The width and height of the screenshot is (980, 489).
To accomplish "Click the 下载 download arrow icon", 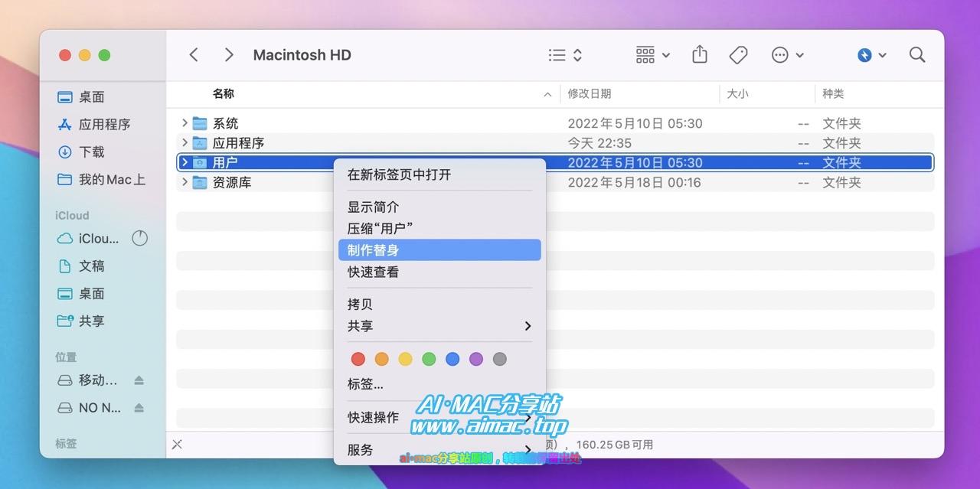I will point(65,152).
